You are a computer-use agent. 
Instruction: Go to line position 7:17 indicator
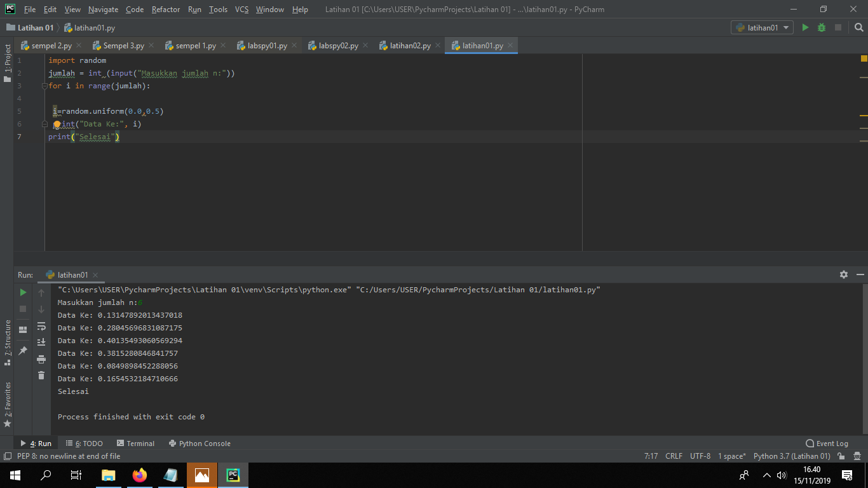pyautogui.click(x=651, y=456)
